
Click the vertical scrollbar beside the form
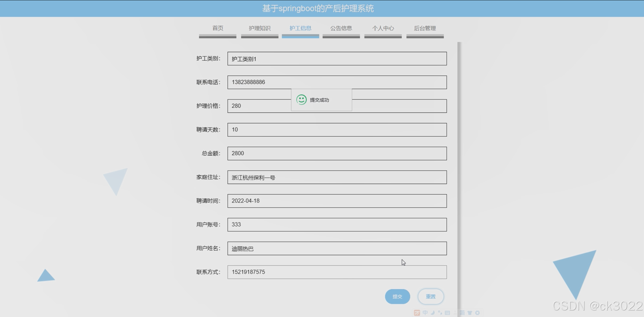(459, 171)
